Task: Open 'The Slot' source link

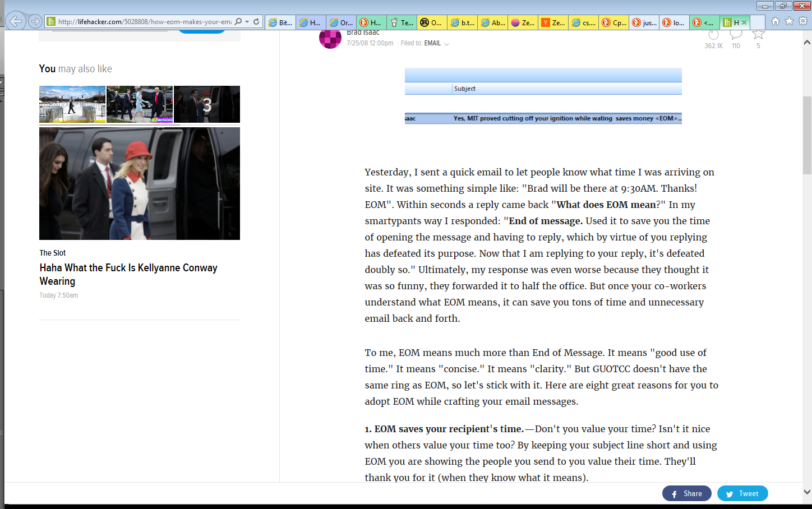Action: click(x=53, y=253)
